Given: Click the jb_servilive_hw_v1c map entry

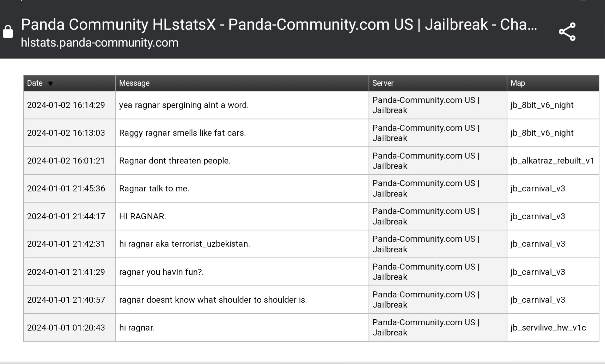Looking at the screenshot, I should pyautogui.click(x=548, y=328).
